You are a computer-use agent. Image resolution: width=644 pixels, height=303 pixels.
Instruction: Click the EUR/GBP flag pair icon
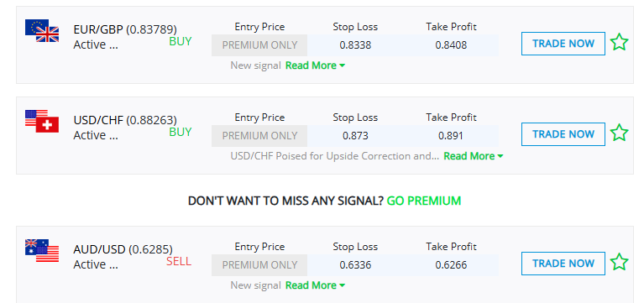[42, 31]
